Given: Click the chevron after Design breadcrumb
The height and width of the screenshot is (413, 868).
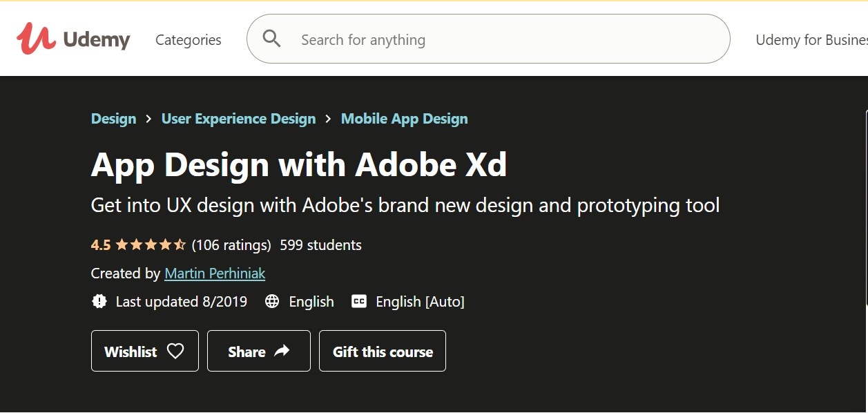Looking at the screenshot, I should 149,119.
